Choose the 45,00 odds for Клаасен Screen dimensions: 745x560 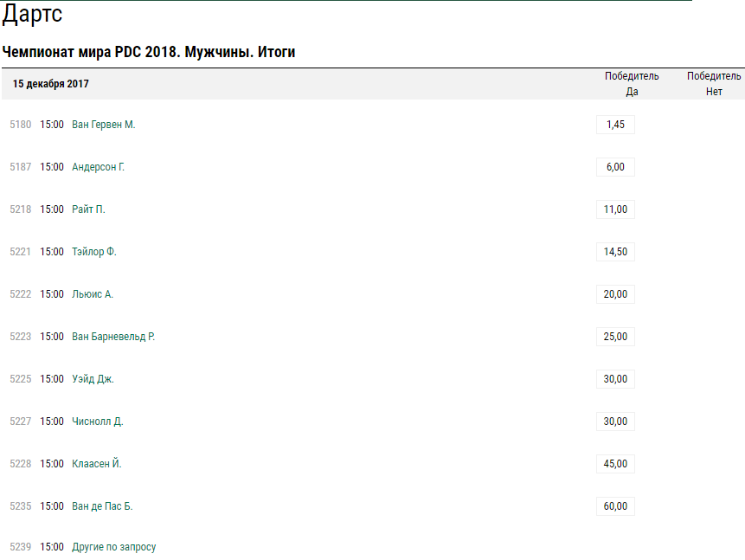click(x=615, y=464)
